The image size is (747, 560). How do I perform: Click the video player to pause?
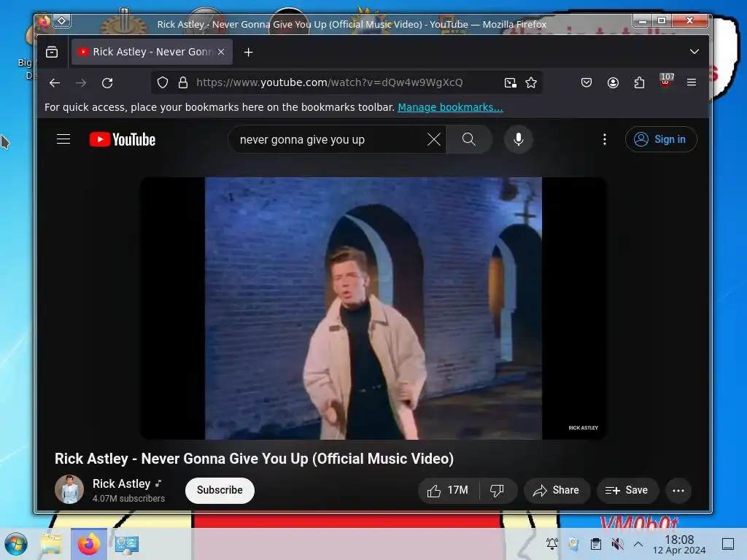coord(373,308)
